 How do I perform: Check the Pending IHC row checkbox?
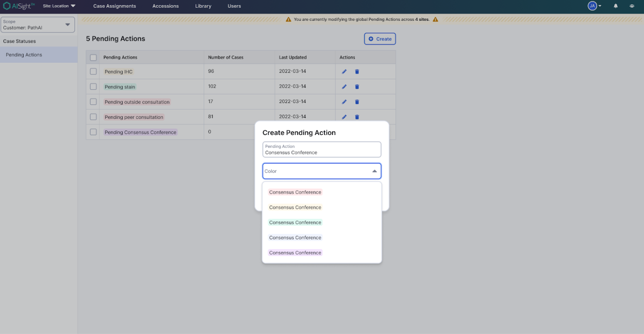click(93, 71)
